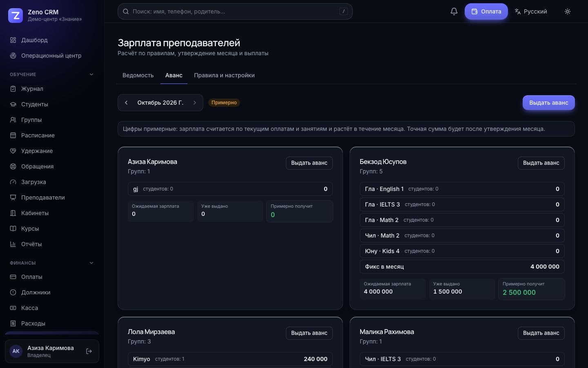The width and height of the screenshot is (588, 368).
Task: Click the search magnifier icon
Action: 126,11
